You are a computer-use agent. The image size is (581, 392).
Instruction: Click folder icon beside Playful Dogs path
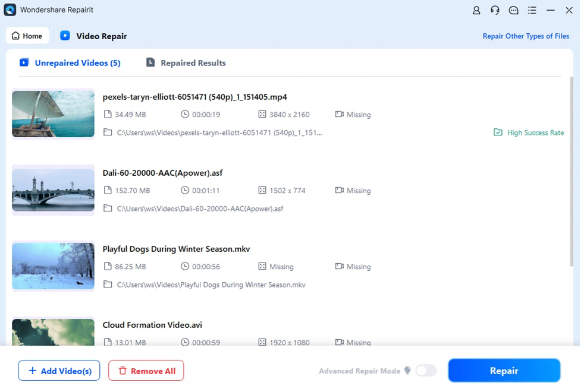(108, 284)
